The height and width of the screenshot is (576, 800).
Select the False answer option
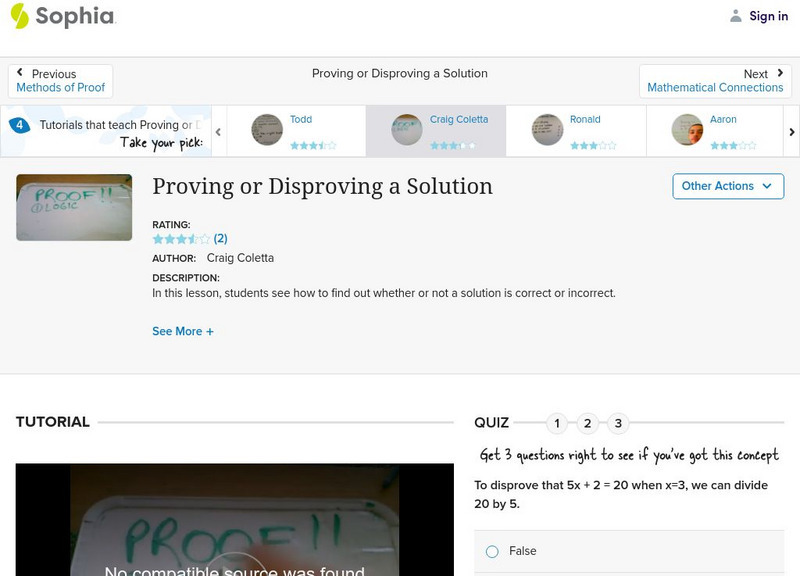pos(490,551)
